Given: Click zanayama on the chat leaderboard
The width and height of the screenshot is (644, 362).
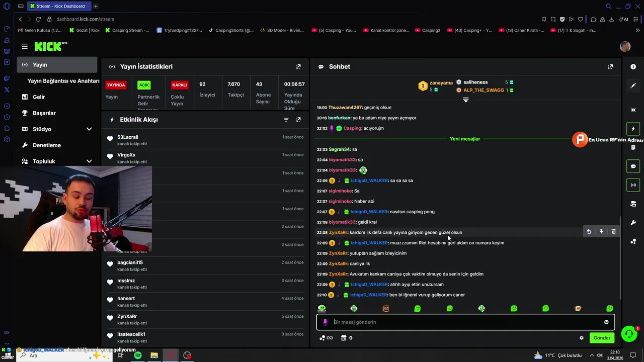Looking at the screenshot, I should (441, 83).
